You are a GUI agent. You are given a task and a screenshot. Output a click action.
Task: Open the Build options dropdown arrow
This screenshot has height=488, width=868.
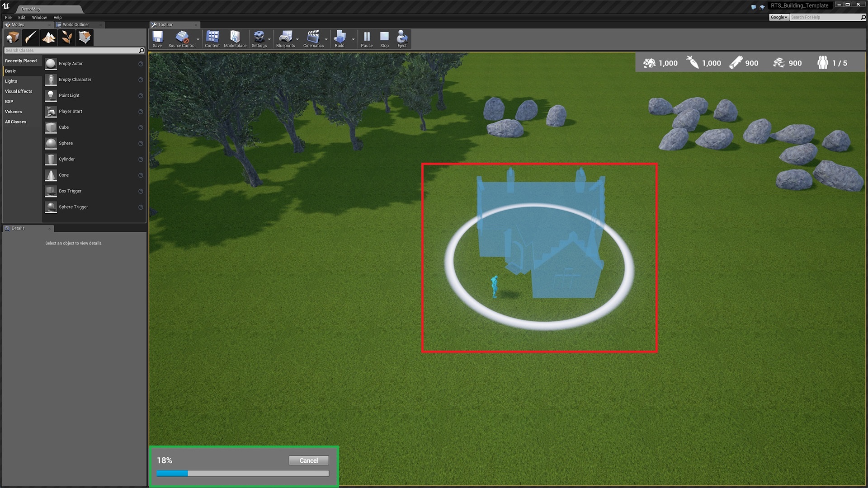pyautogui.click(x=353, y=39)
